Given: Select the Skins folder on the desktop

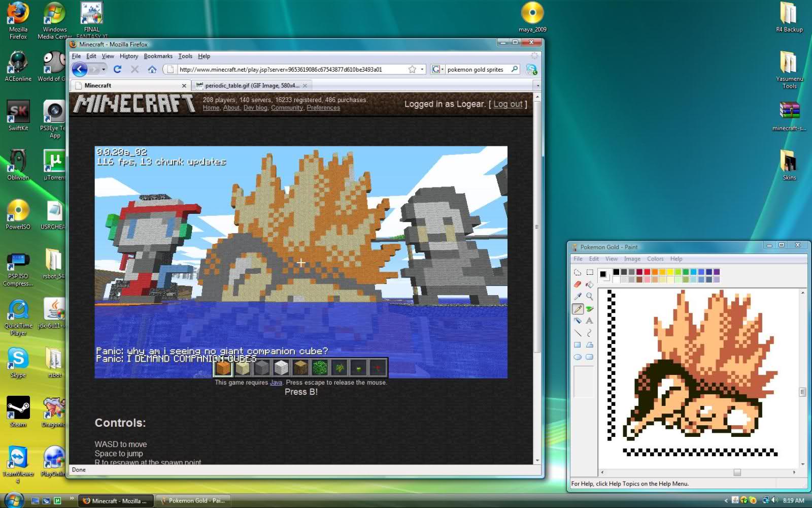Looking at the screenshot, I should coord(789,165).
